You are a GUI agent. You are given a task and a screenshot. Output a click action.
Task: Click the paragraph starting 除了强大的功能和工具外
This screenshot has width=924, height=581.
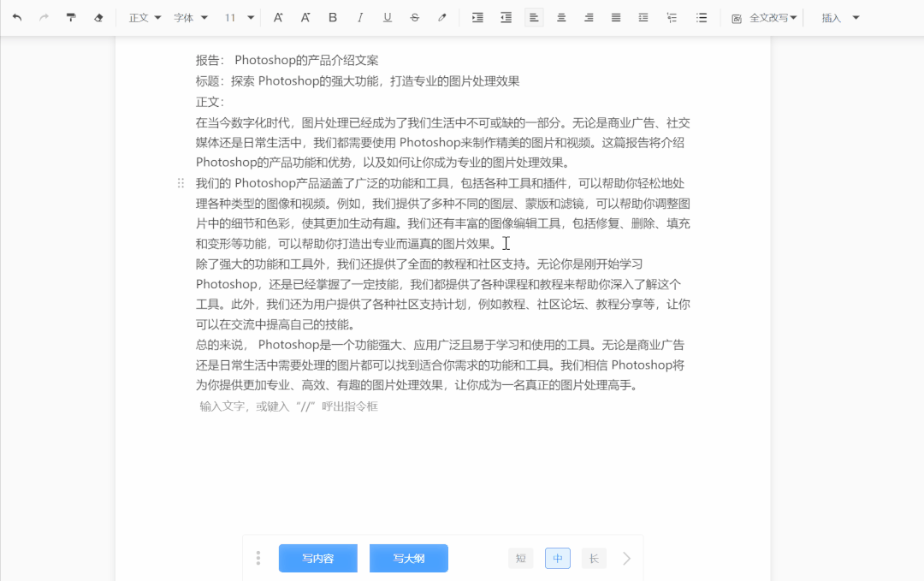click(x=442, y=294)
